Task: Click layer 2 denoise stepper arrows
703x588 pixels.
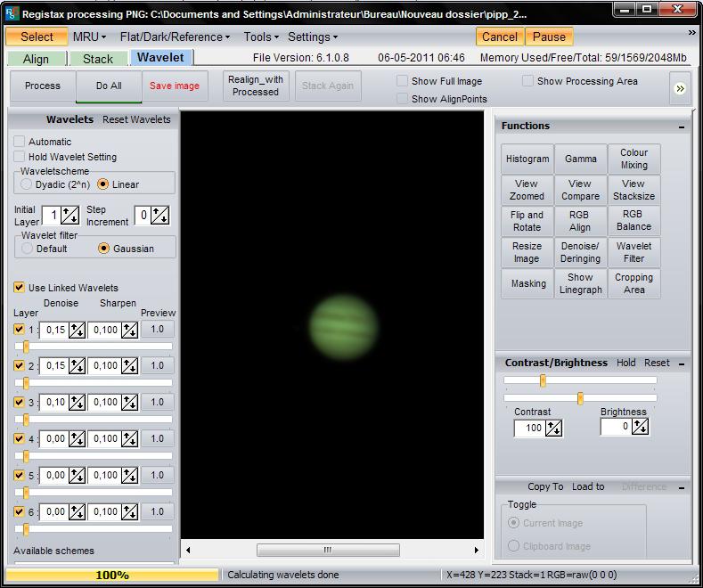Action: 78,366
